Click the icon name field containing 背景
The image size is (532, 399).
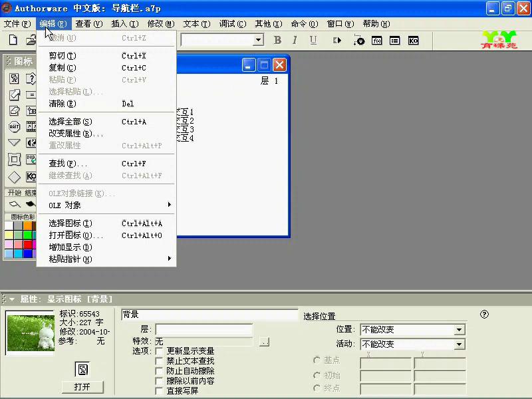click(209, 315)
